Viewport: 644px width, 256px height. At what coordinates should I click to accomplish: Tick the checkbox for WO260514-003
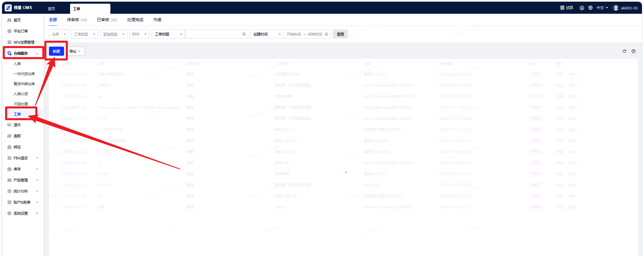click(54, 163)
